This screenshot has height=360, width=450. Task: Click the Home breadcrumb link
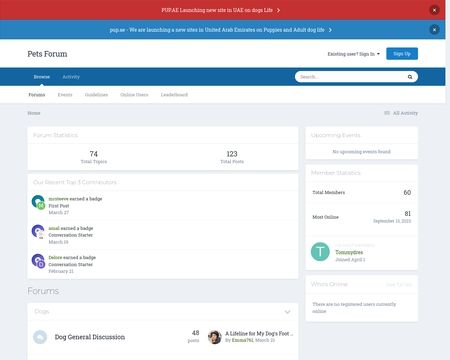point(34,113)
